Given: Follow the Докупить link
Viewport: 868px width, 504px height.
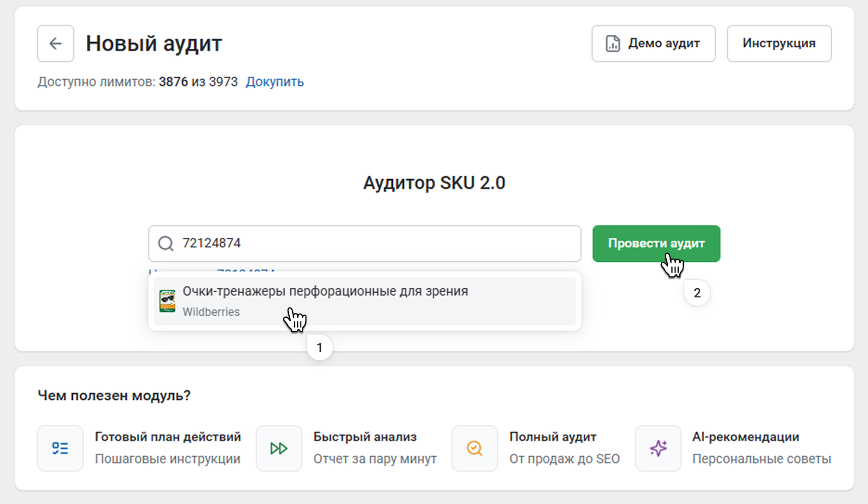Looking at the screenshot, I should [x=274, y=82].
